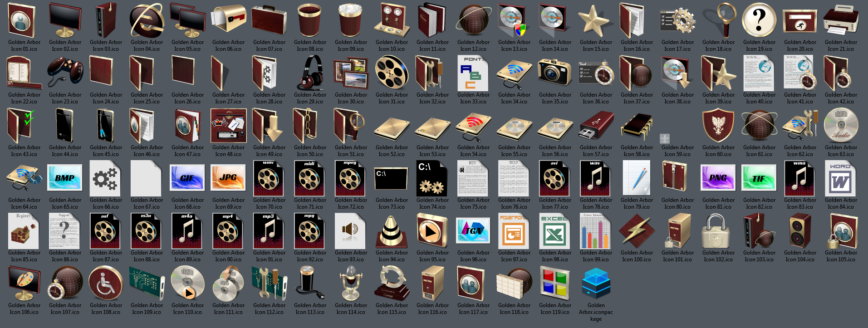Click the GIF file icon Icon 68.ico
Viewport: 868px width, 328px height.
(187, 178)
